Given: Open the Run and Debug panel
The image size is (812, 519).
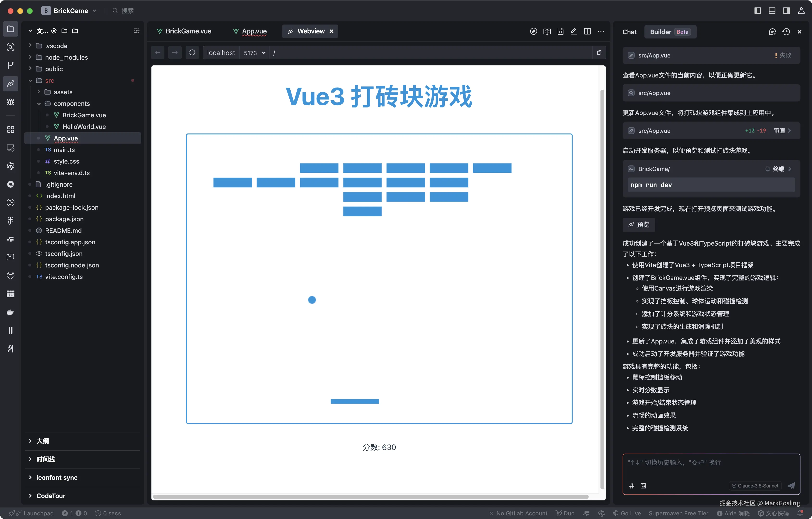Looking at the screenshot, I should tap(10, 102).
